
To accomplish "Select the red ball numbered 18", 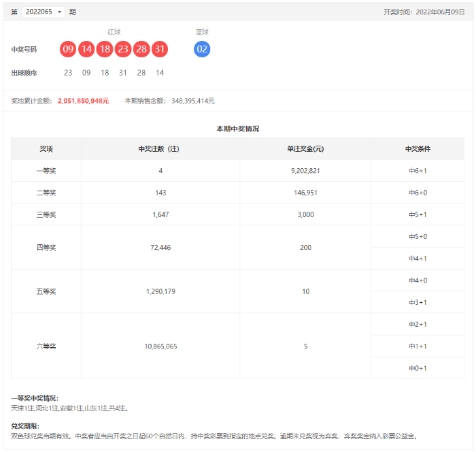I will tap(105, 49).
